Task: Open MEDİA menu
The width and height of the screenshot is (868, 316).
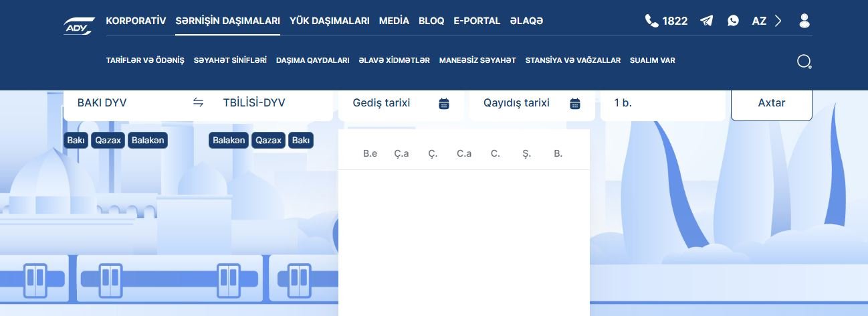Action: 394,21
